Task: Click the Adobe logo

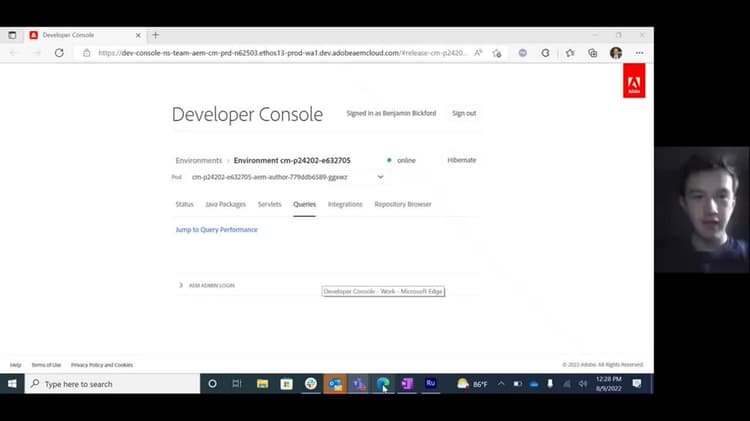Action: coord(634,81)
